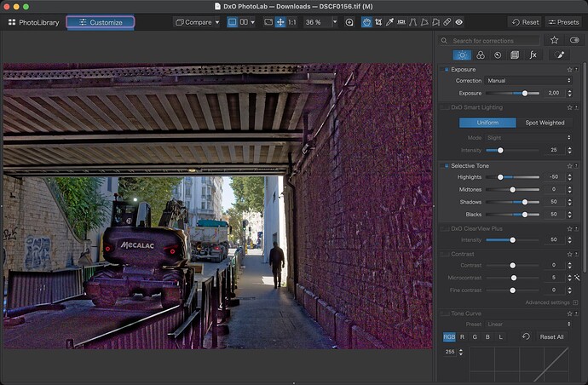Screen dimensions: 588x385
Task: Toggle active corrections filter switch
Action: click(x=574, y=40)
